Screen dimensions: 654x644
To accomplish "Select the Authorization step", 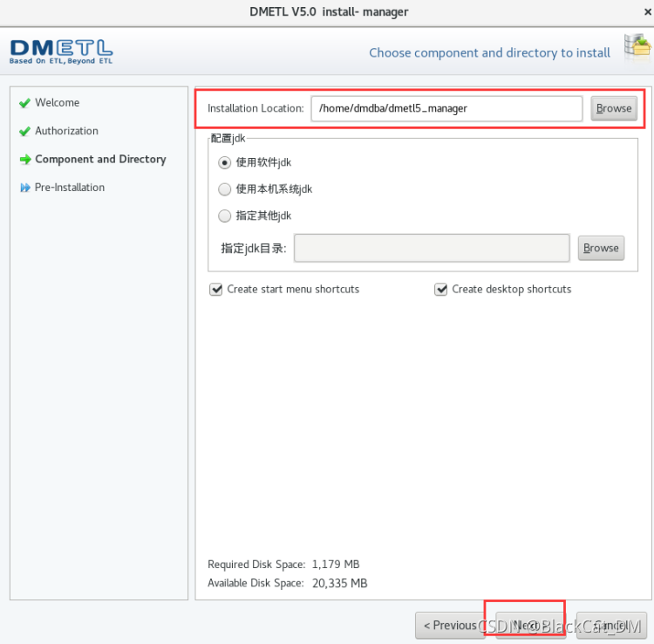I will click(x=67, y=131).
